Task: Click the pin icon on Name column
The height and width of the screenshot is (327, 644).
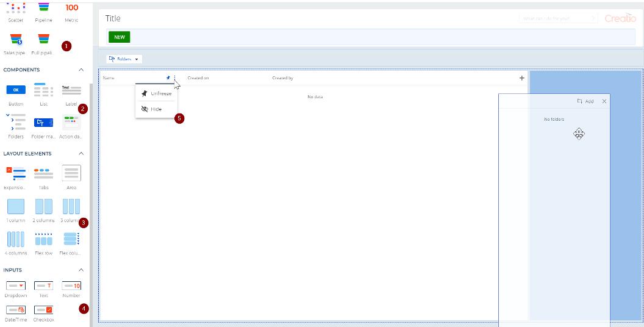Action: tap(168, 77)
